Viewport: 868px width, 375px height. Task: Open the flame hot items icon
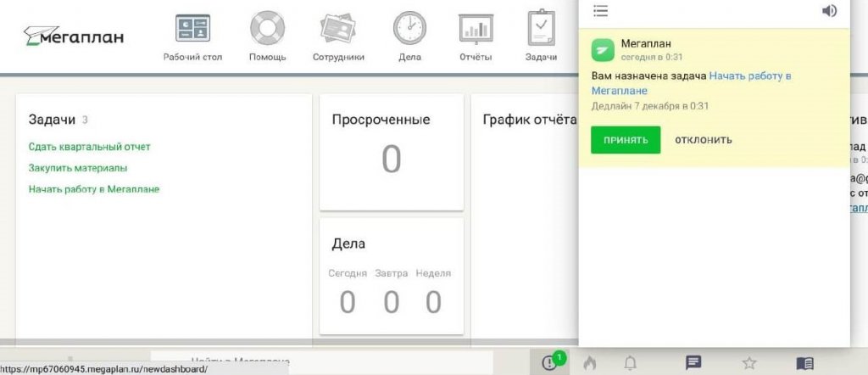tap(590, 363)
